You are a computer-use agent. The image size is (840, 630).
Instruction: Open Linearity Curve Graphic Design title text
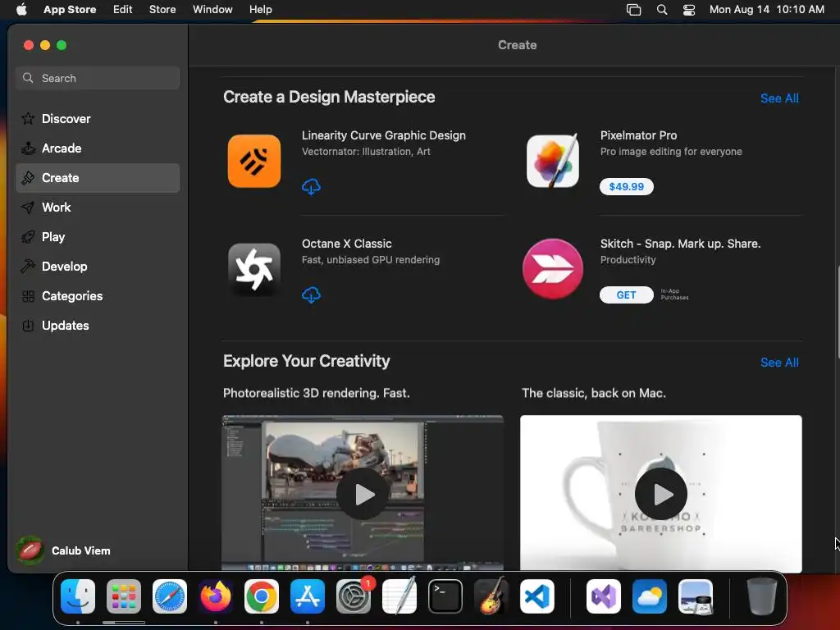pyautogui.click(x=384, y=135)
